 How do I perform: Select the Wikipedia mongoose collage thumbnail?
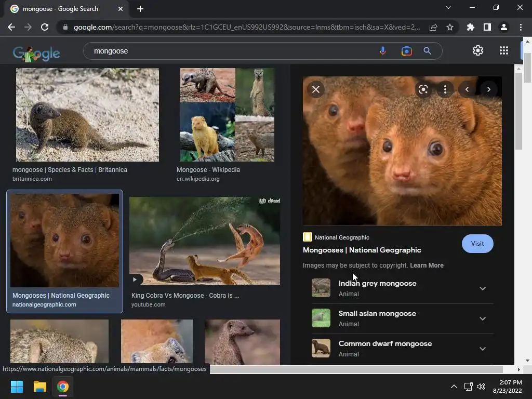(x=227, y=115)
